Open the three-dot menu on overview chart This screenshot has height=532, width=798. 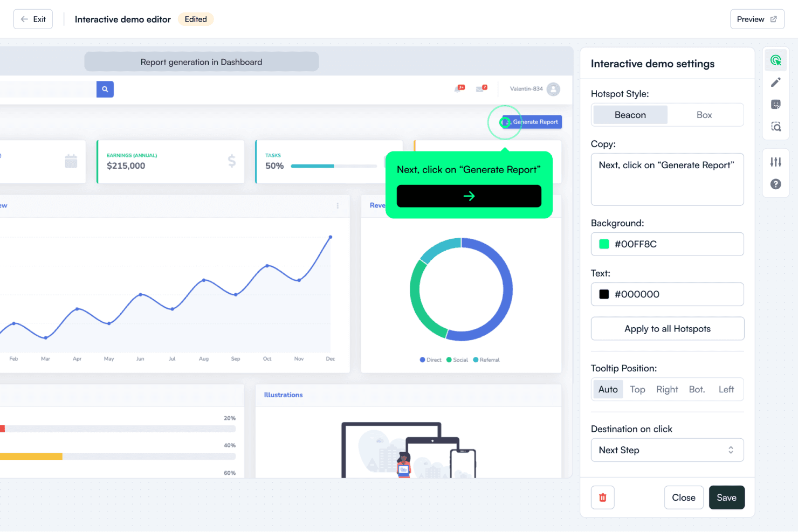(x=338, y=206)
